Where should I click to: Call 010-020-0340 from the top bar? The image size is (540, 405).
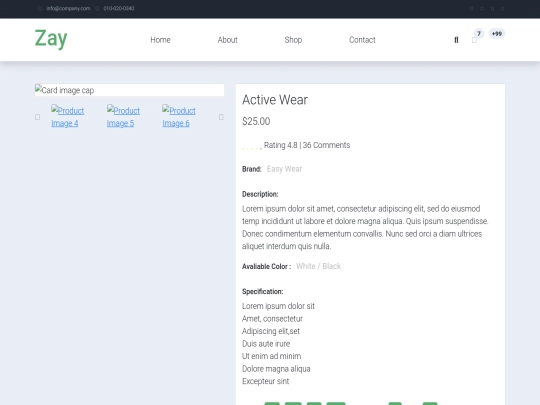pyautogui.click(x=119, y=8)
